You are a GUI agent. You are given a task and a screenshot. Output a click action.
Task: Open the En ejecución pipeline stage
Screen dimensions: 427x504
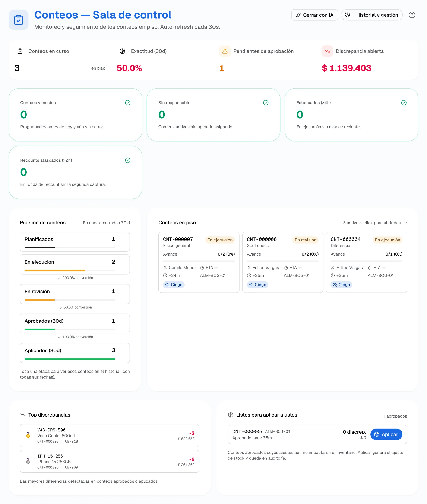point(75,264)
